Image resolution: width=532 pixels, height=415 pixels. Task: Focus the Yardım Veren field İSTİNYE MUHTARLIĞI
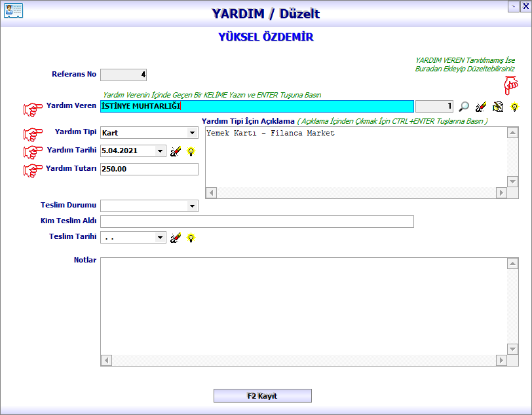pos(257,106)
